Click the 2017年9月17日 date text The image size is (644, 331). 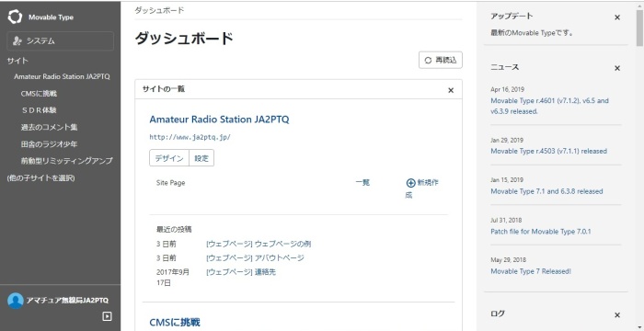173,277
